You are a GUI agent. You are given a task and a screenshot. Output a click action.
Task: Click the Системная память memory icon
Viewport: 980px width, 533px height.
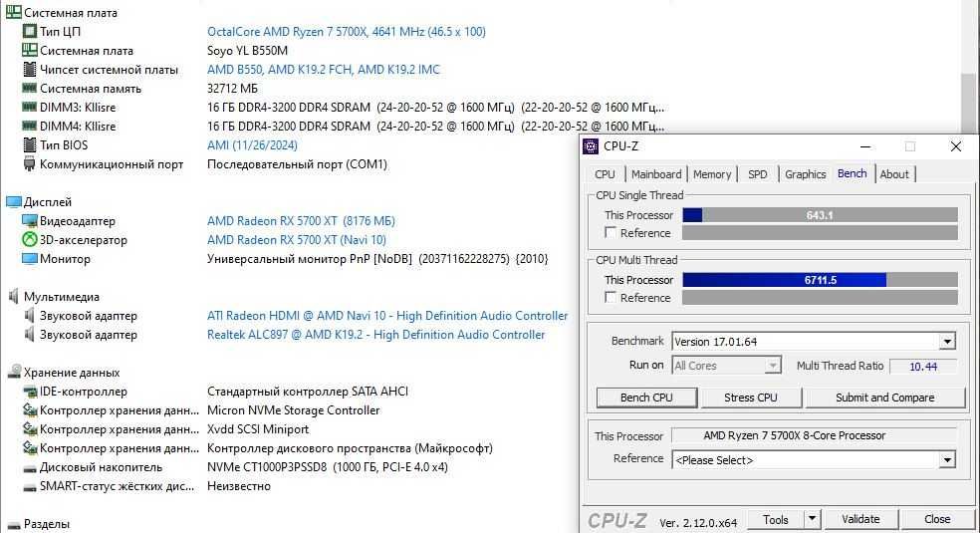[x=29, y=88]
